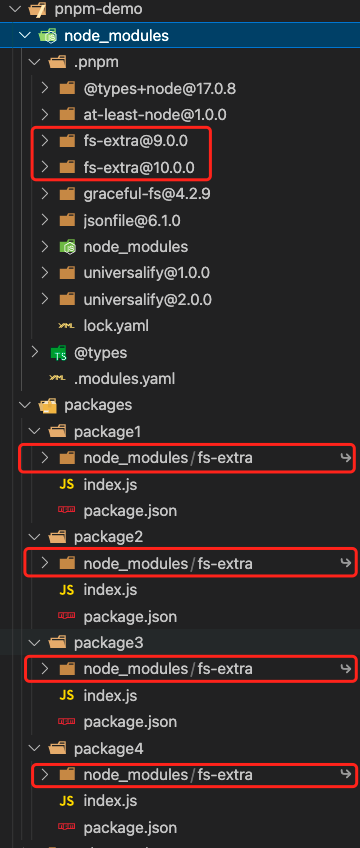Image resolution: width=360 pixels, height=848 pixels.
Task: Click the folder icon of fs-extra@10.0.0
Action: (67, 167)
